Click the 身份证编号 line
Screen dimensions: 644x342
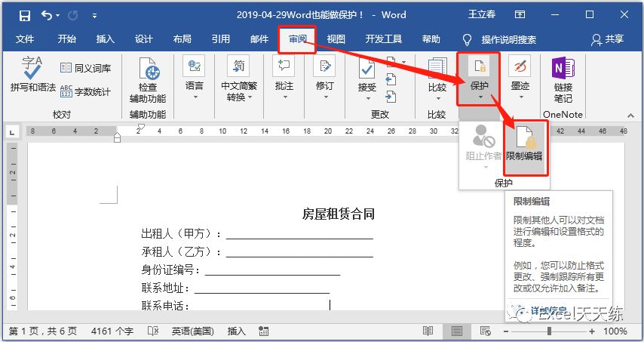coord(241,270)
